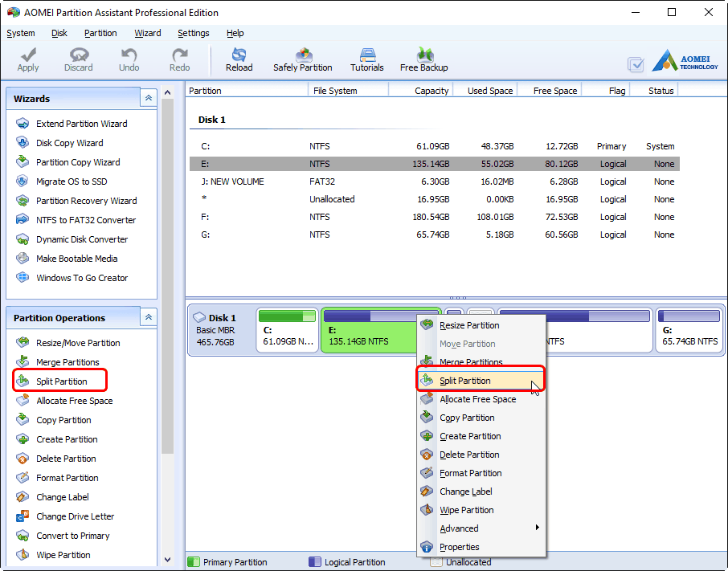Select the J: NEW VOLUME row

435,181
